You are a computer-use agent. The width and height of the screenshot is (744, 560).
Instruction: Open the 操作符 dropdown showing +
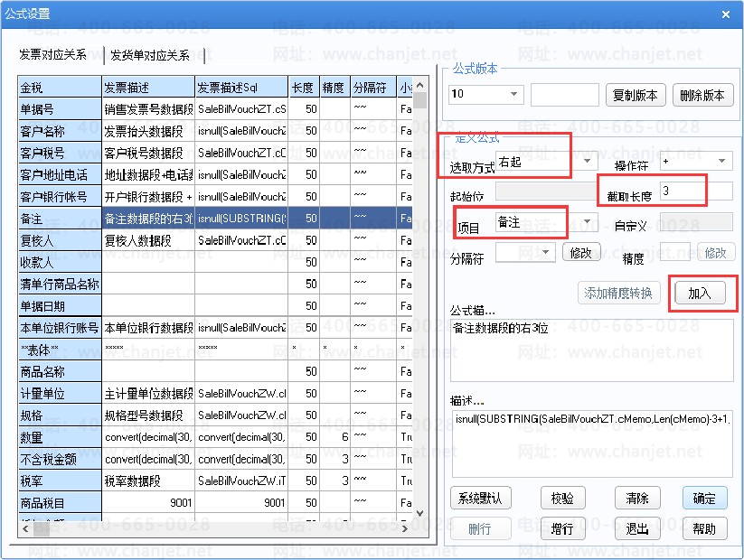click(x=695, y=161)
